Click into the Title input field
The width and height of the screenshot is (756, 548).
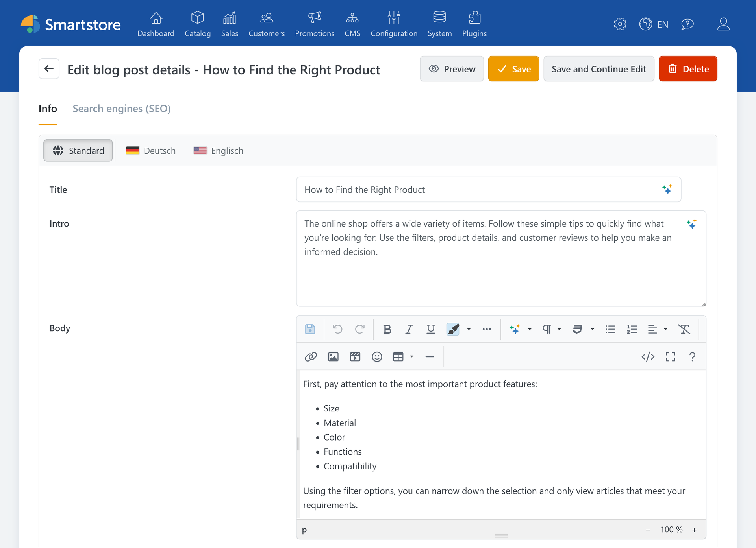coord(488,190)
